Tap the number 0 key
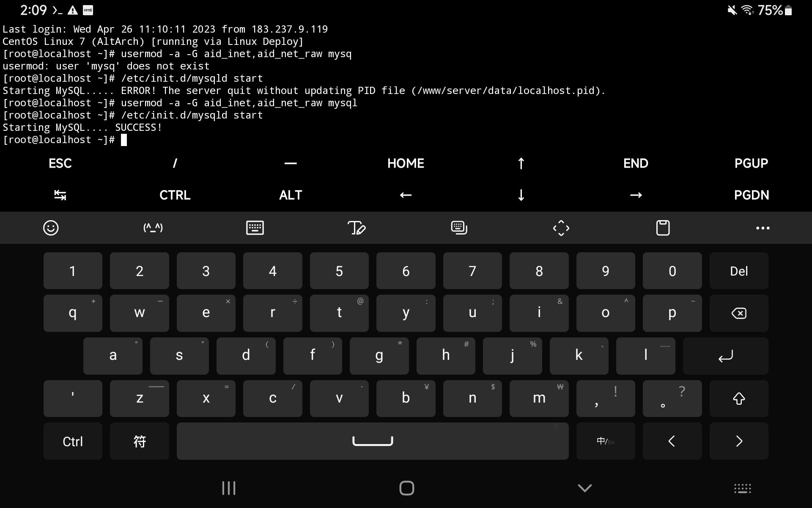 click(672, 271)
